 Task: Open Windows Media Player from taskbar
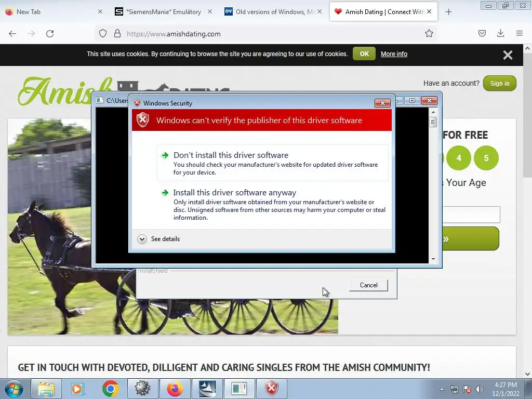[x=78, y=389]
